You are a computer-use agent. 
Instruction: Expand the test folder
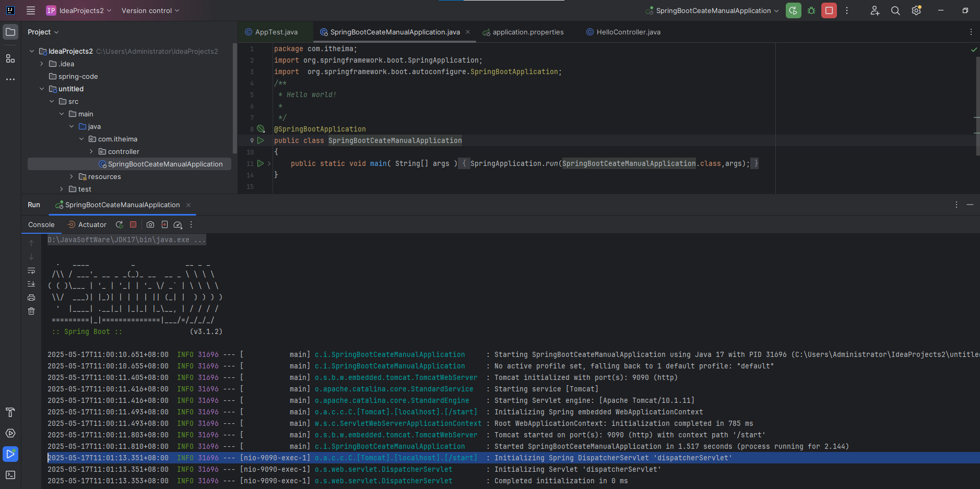click(62, 189)
